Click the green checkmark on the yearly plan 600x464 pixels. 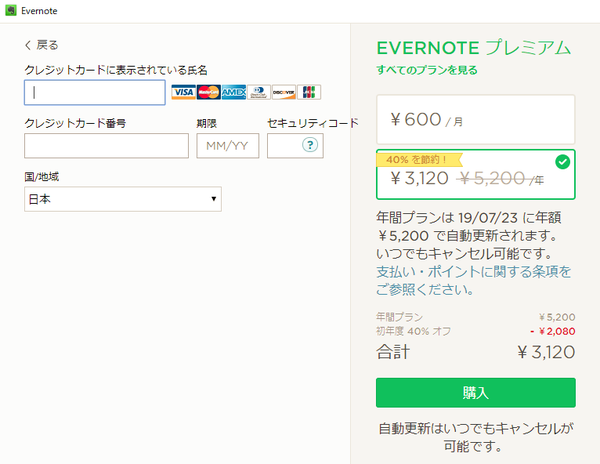tap(562, 162)
